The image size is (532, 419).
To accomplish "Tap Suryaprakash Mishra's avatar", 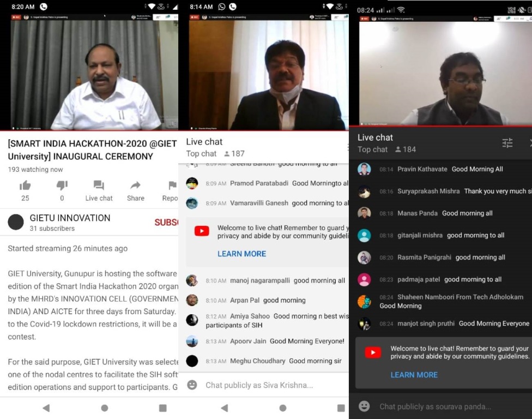I will point(364,191).
